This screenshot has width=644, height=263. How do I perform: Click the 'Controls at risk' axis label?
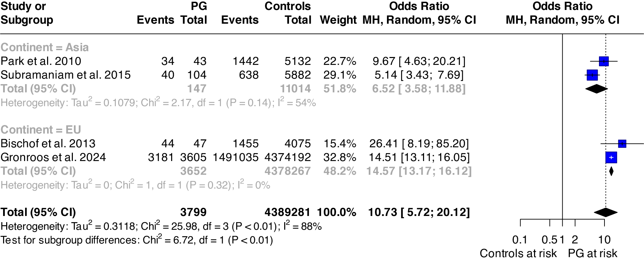(x=518, y=253)
